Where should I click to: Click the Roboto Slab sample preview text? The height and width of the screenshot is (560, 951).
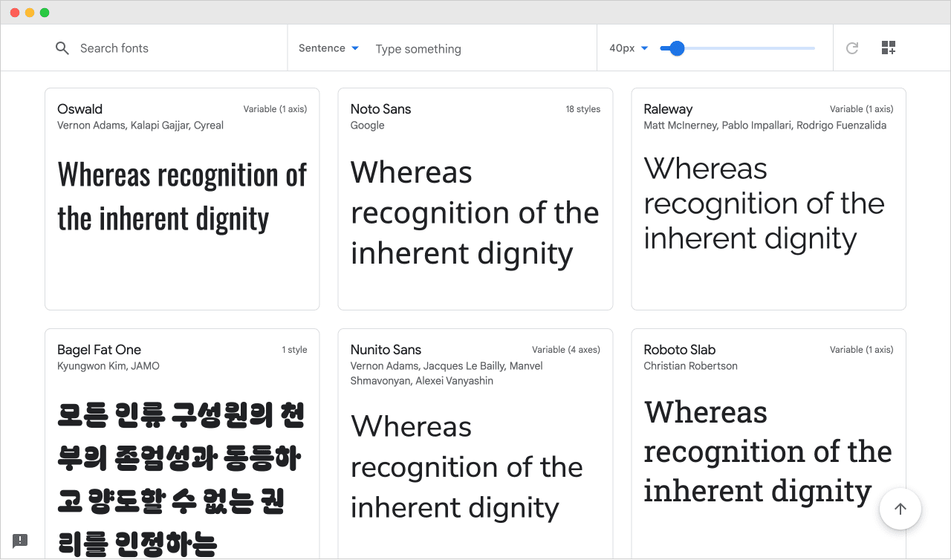coord(768,452)
